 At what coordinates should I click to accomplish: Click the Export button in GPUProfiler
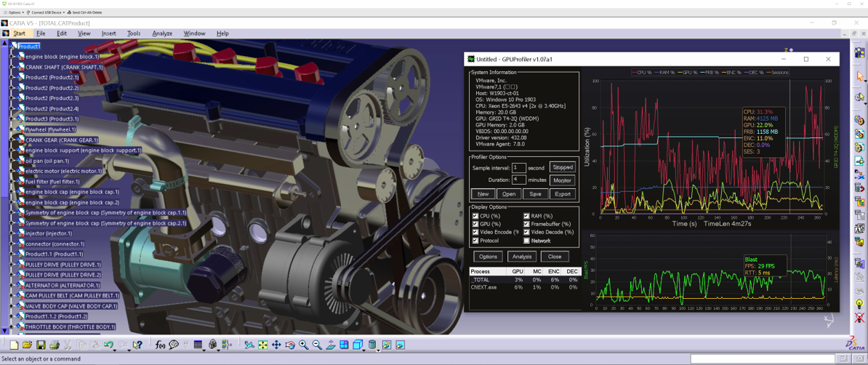pyautogui.click(x=563, y=194)
